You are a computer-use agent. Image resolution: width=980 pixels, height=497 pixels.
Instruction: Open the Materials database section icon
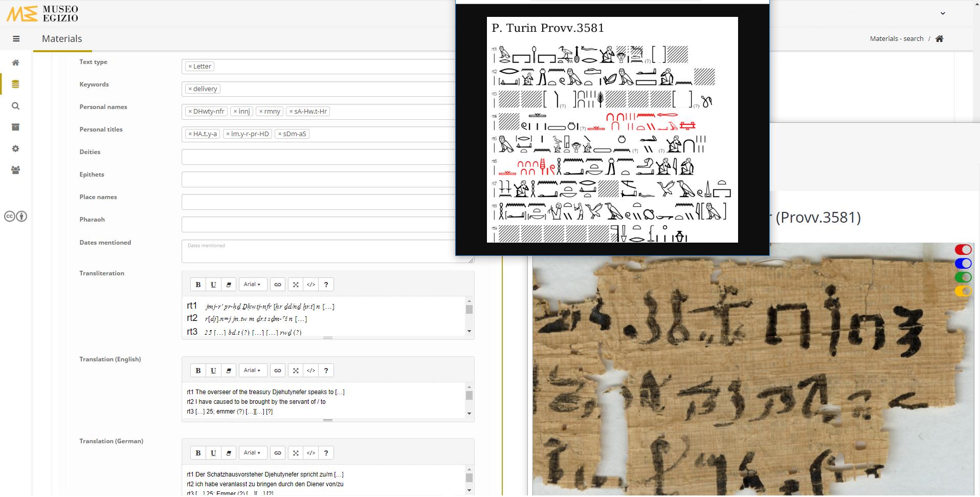(15, 84)
